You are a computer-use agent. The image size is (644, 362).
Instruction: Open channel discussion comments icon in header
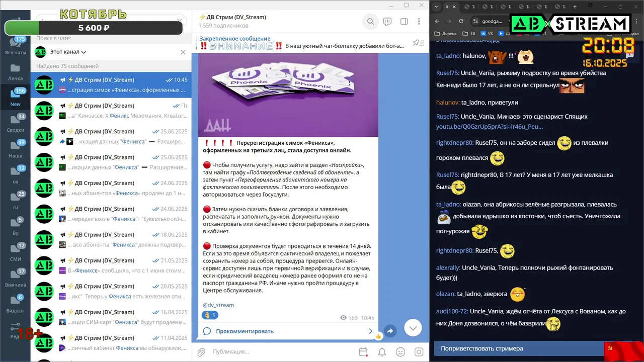tap(387, 22)
